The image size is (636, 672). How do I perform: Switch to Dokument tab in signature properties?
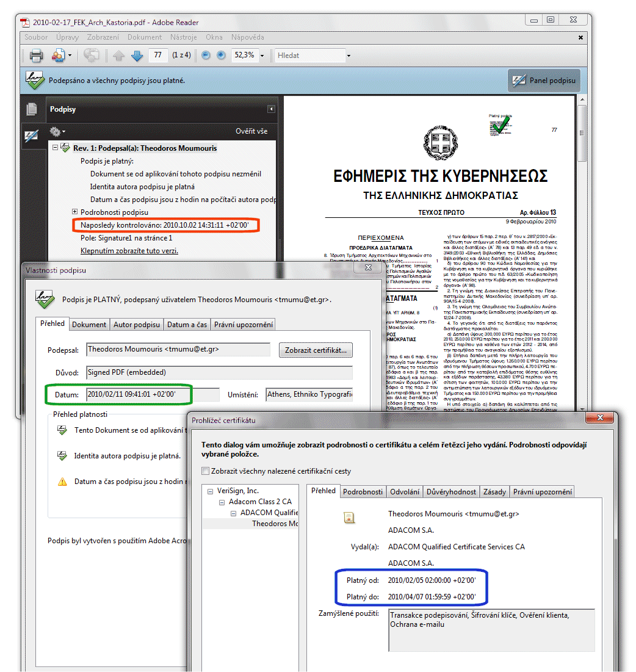(x=89, y=325)
